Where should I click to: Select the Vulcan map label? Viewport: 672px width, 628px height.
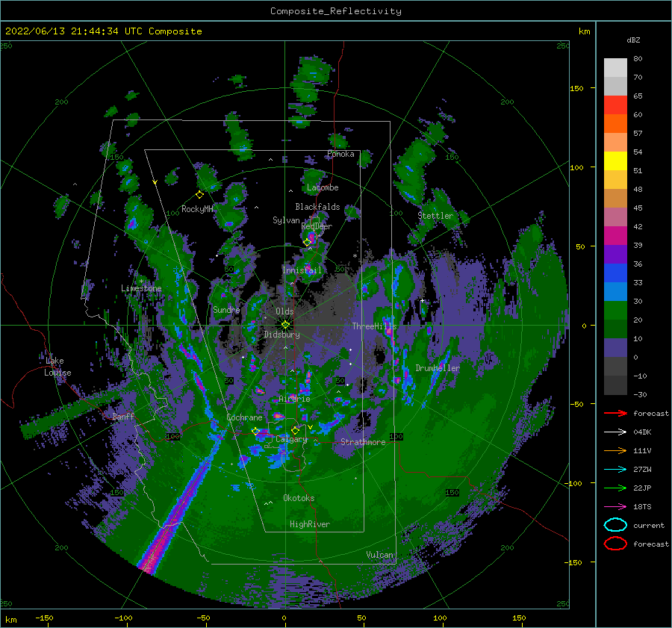click(x=380, y=555)
